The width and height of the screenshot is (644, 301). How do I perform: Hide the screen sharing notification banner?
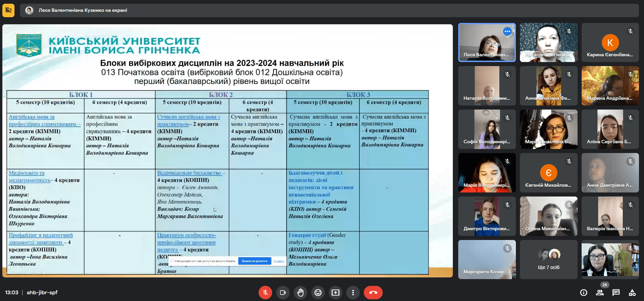pos(279,261)
